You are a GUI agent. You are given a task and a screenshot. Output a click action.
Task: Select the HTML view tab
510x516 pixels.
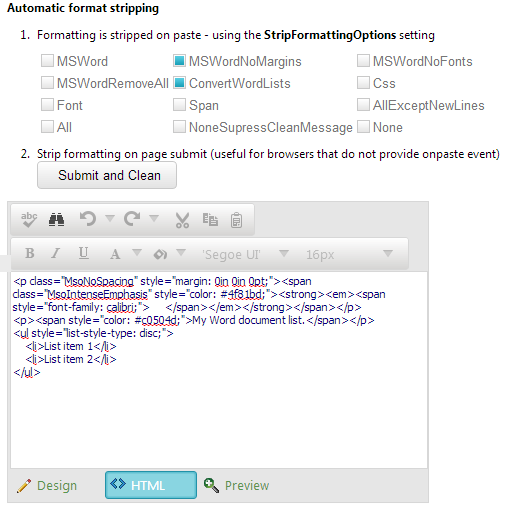[151, 485]
